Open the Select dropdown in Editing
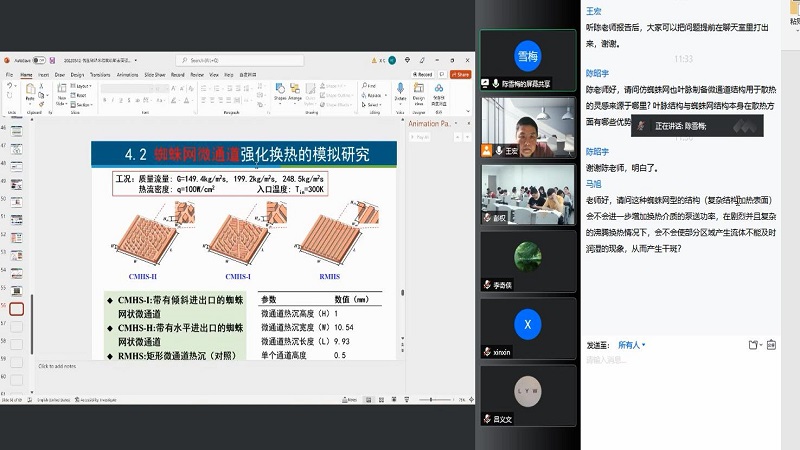 (x=373, y=105)
